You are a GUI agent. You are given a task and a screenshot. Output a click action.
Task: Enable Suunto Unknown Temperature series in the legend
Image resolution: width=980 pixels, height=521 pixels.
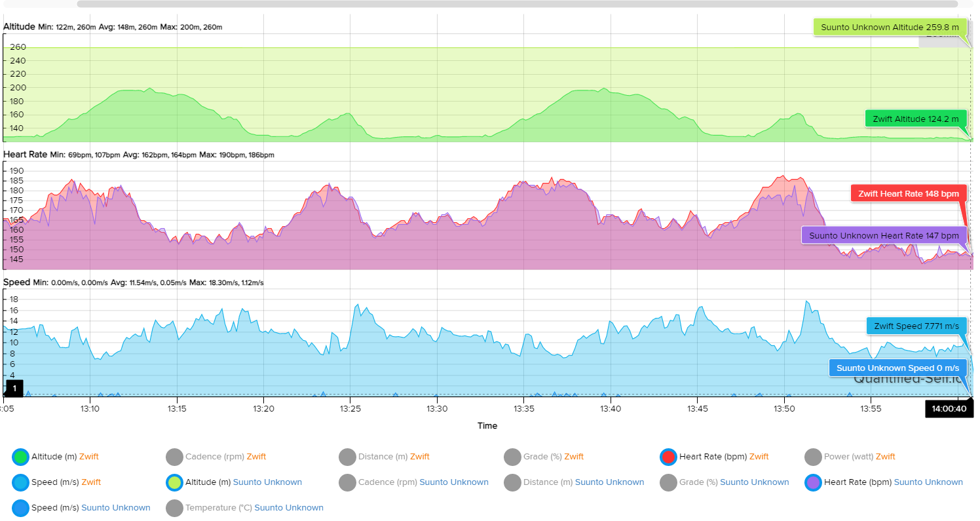[245, 508]
